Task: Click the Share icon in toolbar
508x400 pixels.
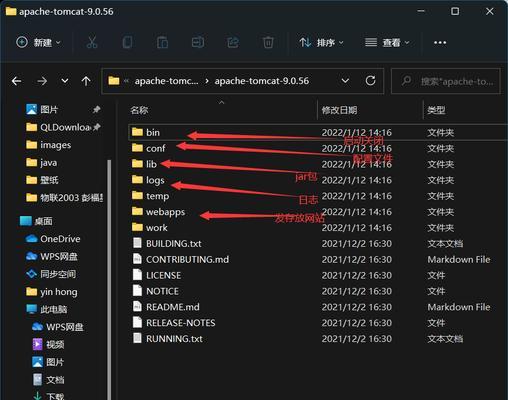Action: 233,42
